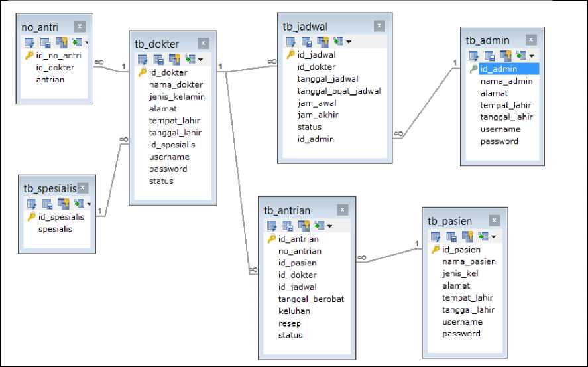Click the first toolbar icon in tb_pasien
Image resolution: width=588 pixels, height=367 pixels.
click(436, 236)
